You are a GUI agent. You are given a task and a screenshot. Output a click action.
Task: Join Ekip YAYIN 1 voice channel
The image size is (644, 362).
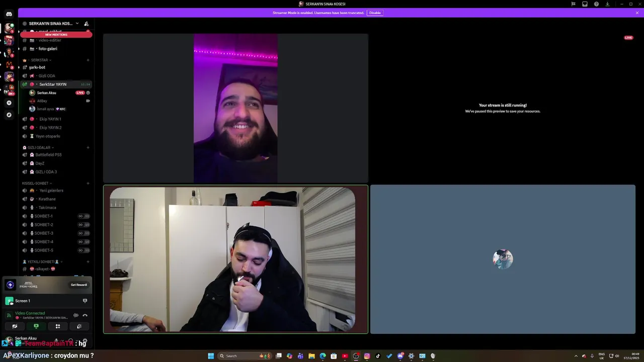click(56, 119)
